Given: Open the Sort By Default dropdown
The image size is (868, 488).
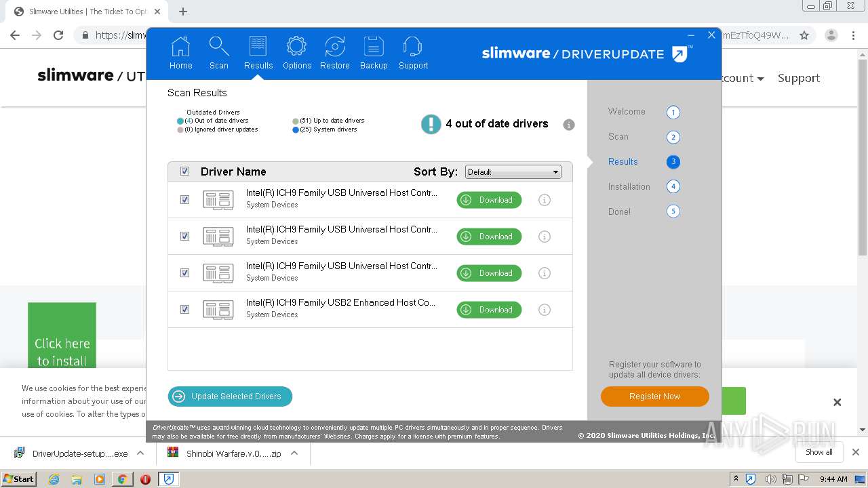Looking at the screenshot, I should click(513, 172).
